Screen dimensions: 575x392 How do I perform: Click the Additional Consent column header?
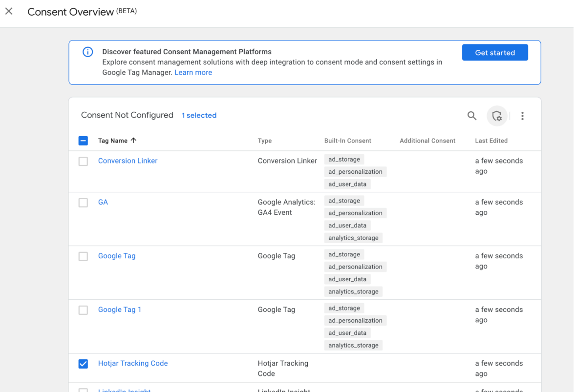point(427,141)
